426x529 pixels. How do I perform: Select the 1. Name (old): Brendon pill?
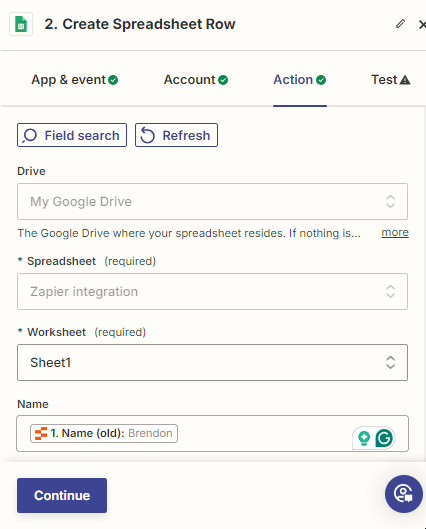[x=104, y=433]
